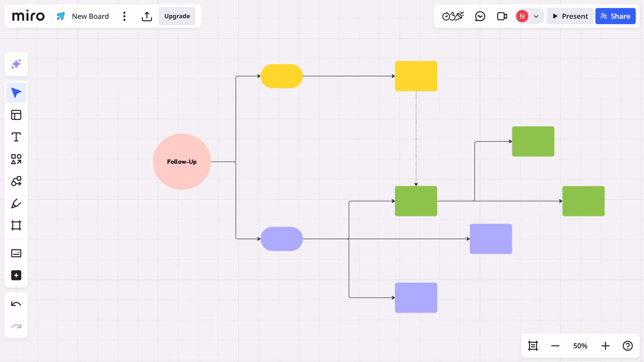Click the board rocket icon
Viewport: 644px width, 362px height.
[x=61, y=16]
